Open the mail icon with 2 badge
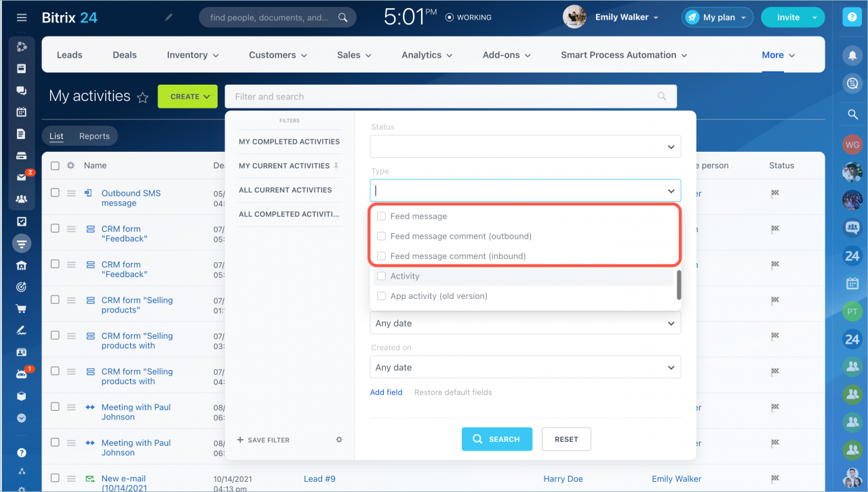The width and height of the screenshot is (868, 492). 22,178
